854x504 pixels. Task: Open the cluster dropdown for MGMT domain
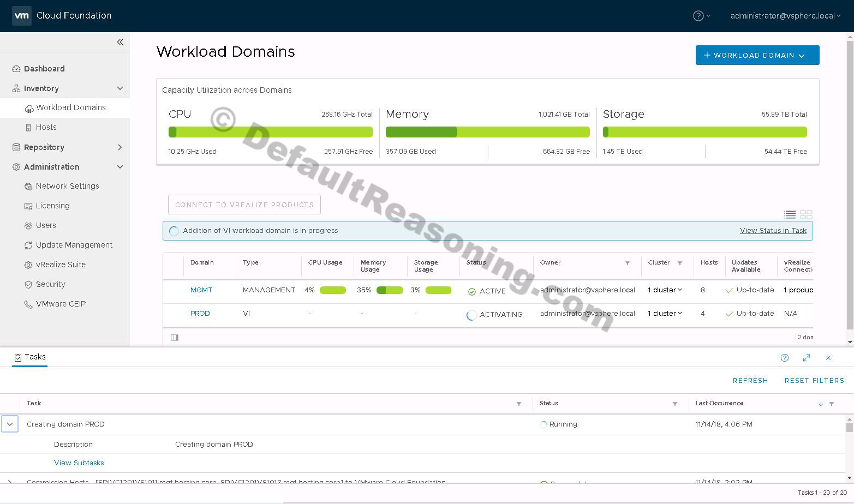pyautogui.click(x=665, y=290)
